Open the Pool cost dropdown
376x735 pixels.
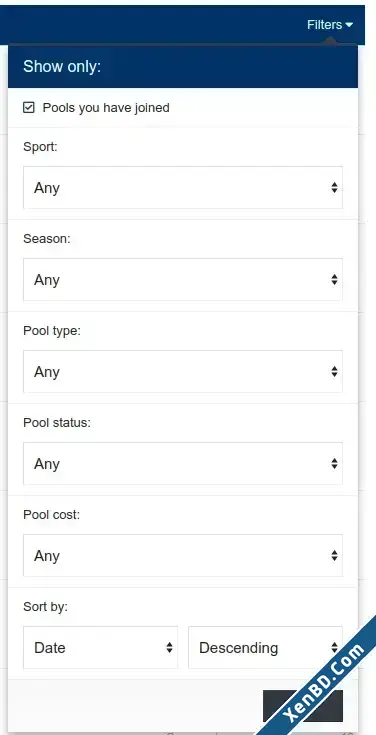click(183, 555)
